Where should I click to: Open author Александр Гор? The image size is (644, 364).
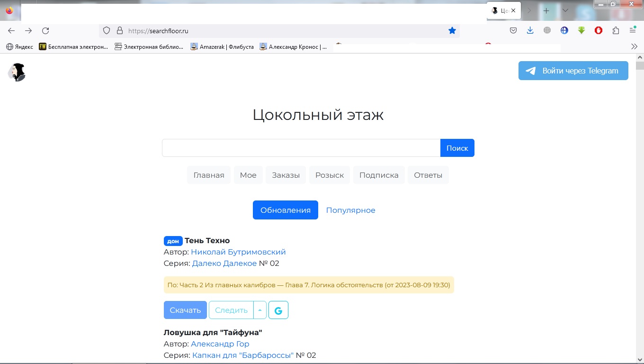point(220,344)
